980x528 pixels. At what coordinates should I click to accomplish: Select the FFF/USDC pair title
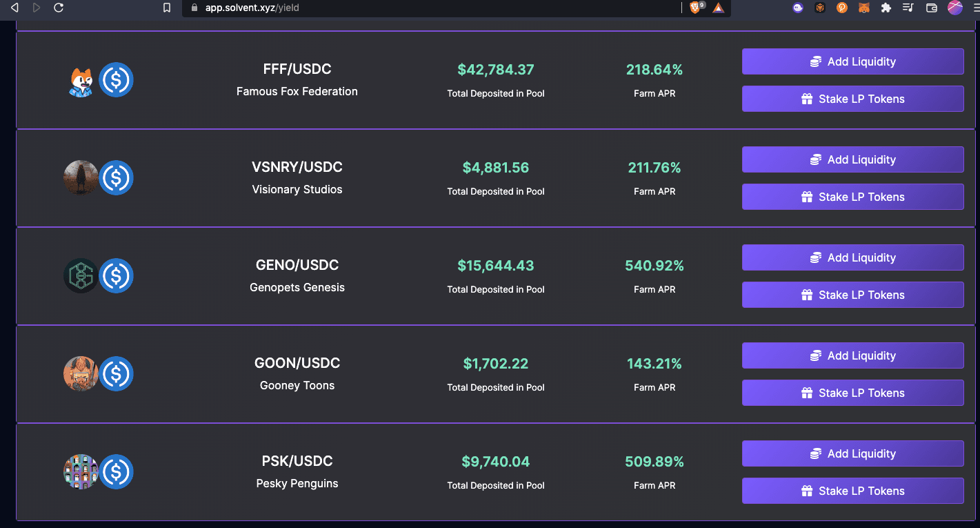pos(297,69)
